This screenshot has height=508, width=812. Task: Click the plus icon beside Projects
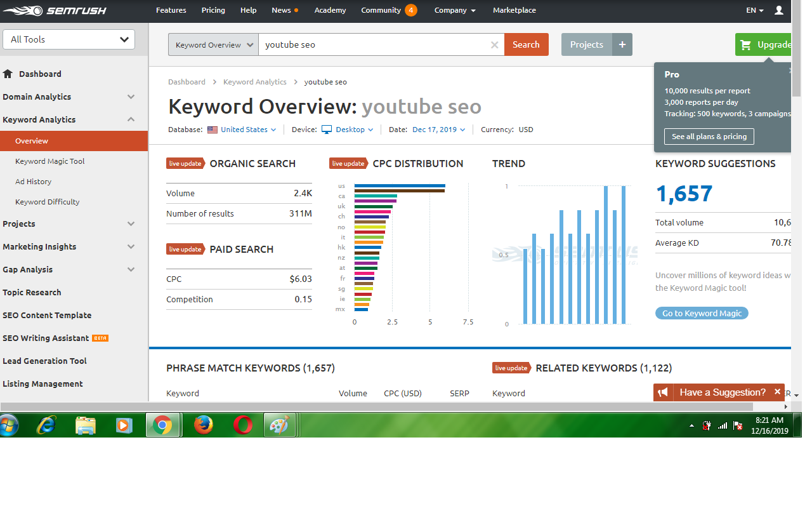(622, 44)
